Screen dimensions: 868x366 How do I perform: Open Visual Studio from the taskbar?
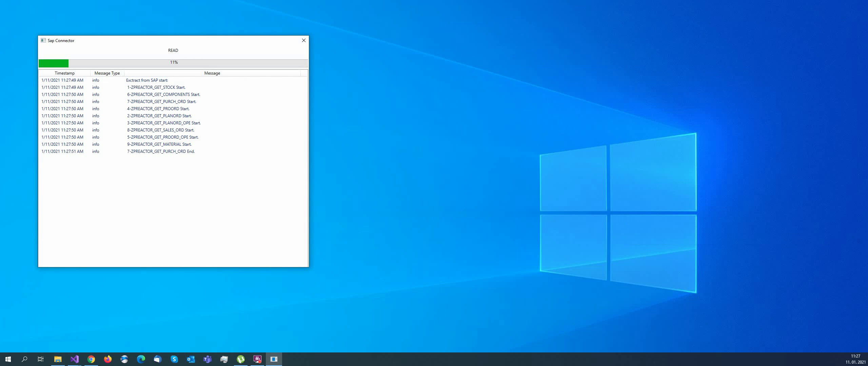(x=75, y=359)
